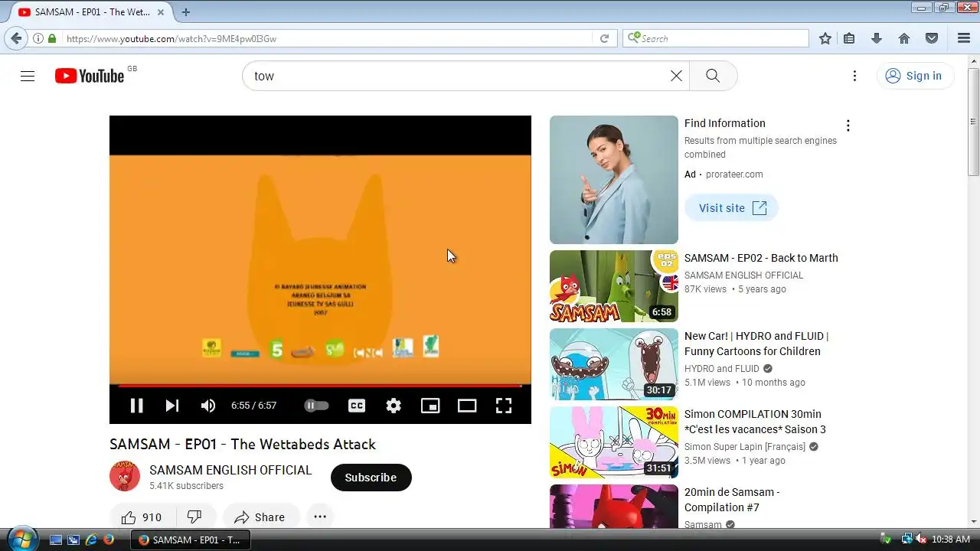Open more actions below the video

(320, 517)
